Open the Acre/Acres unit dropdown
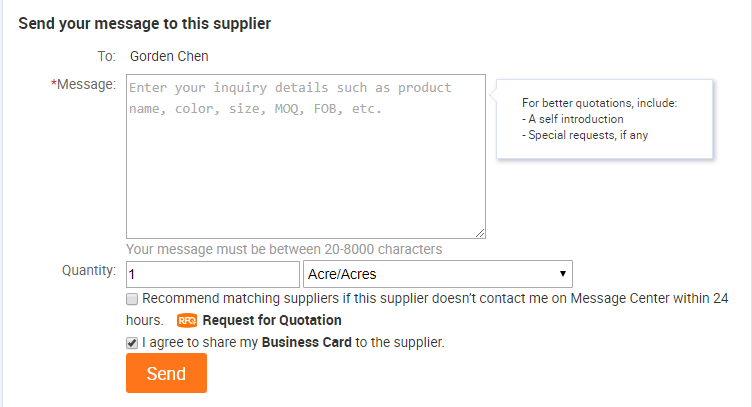The width and height of the screenshot is (752, 407). point(438,274)
